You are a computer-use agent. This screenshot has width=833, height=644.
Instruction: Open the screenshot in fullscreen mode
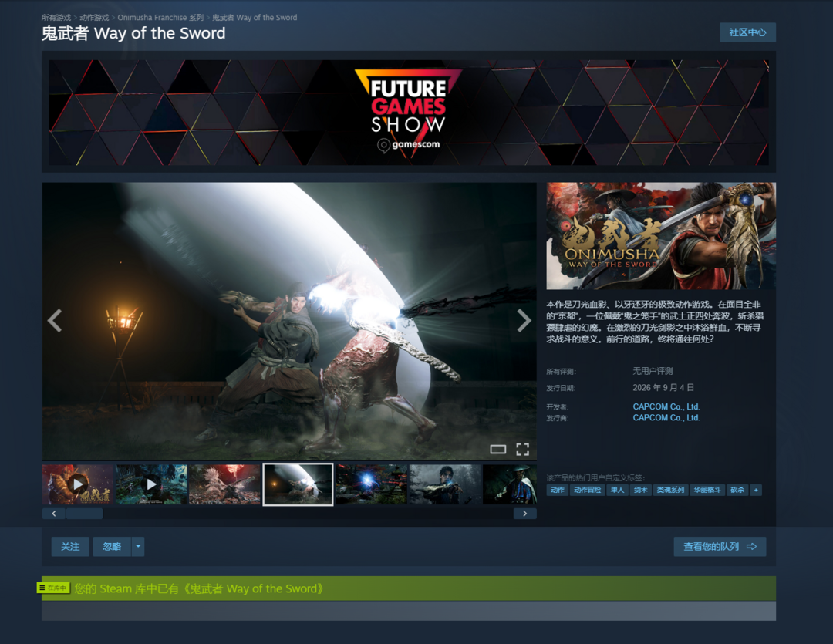coord(523,450)
